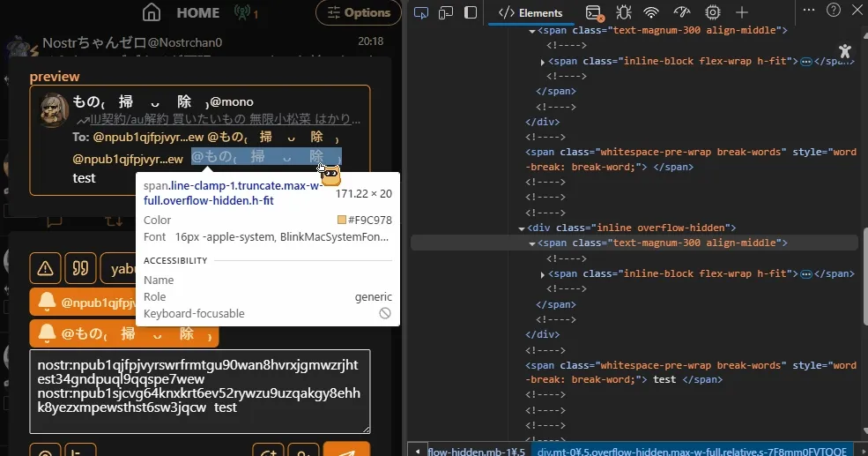The height and width of the screenshot is (456, 868).
Task: Expand the highlighted inline-block flex-wrap h-fit span
Action: [x=543, y=274]
